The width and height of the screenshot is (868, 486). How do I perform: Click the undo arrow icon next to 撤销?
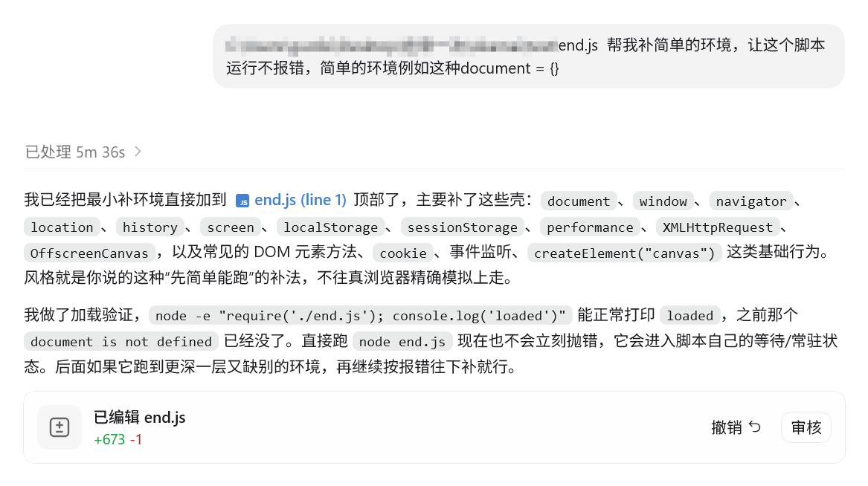pos(754,427)
